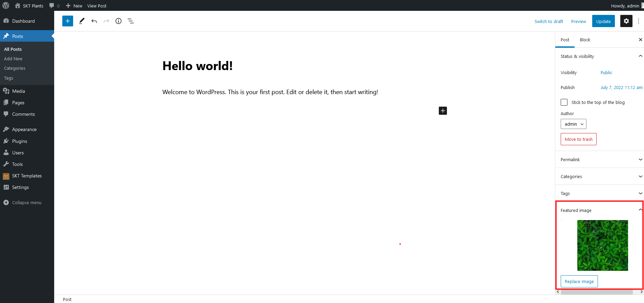Click the Update button

pos(603,21)
